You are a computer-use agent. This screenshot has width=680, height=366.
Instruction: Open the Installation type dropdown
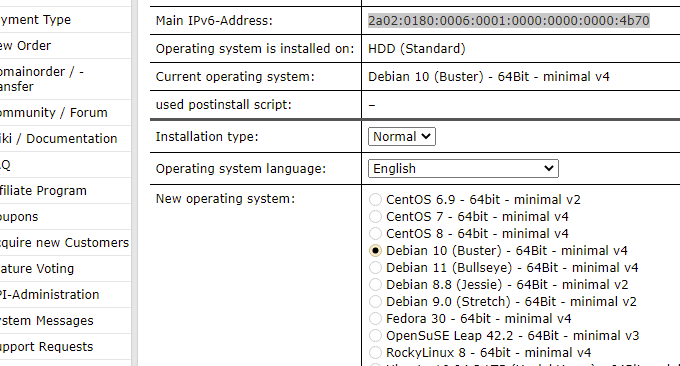point(402,137)
